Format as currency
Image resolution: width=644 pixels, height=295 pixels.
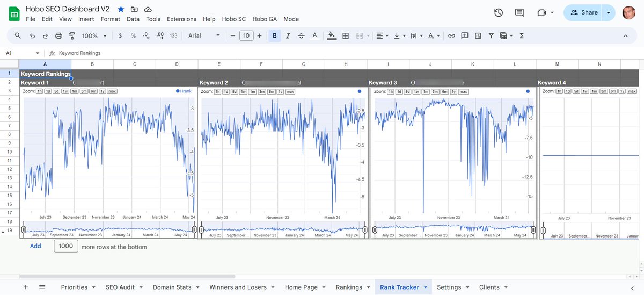(120, 35)
